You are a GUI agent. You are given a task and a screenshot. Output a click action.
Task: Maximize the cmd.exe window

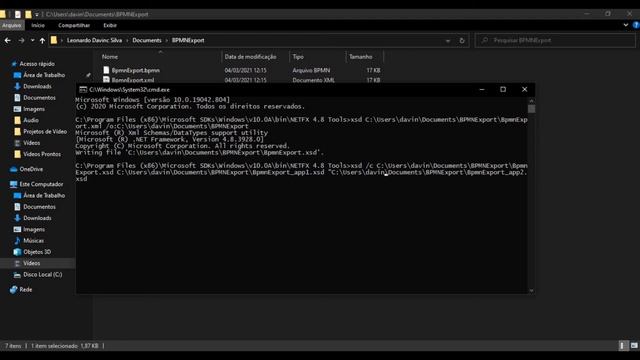pos(503,89)
